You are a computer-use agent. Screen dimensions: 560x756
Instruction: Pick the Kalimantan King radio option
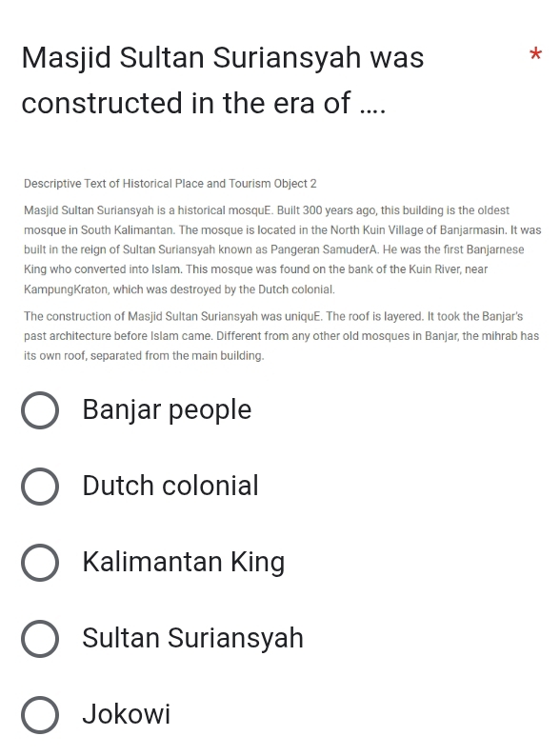coord(40,563)
